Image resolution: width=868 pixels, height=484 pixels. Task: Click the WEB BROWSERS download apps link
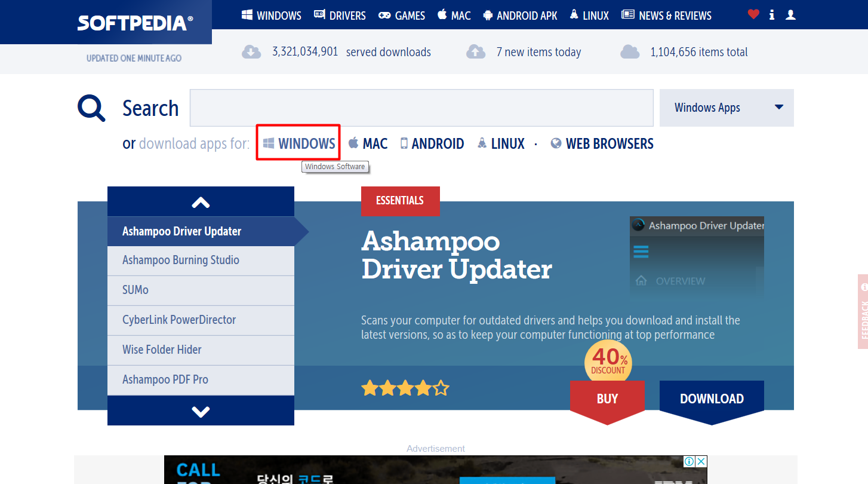point(602,143)
